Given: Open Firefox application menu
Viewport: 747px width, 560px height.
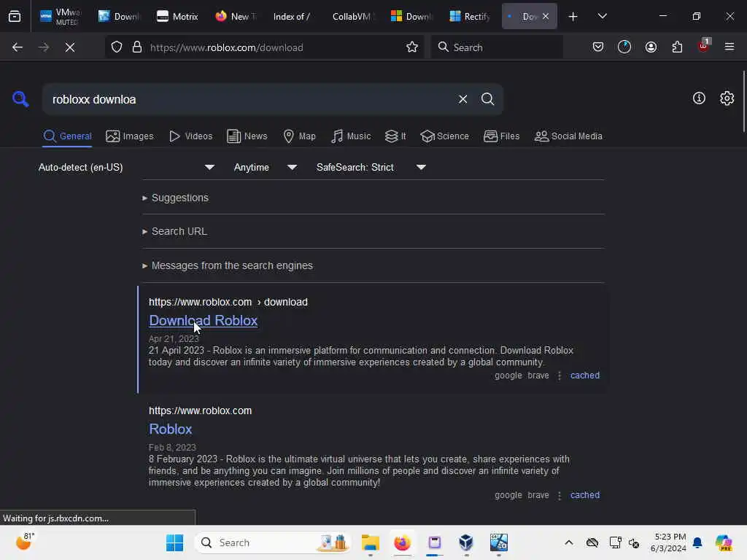Looking at the screenshot, I should (729, 47).
